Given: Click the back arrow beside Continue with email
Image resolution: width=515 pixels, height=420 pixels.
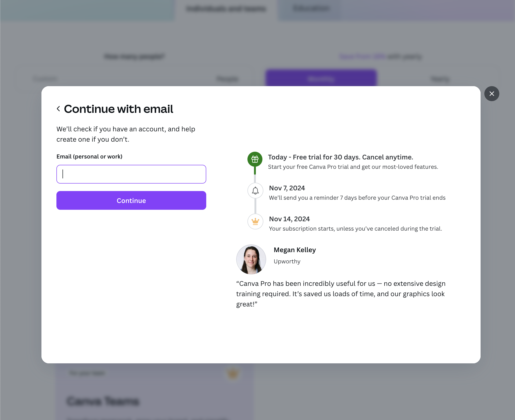Looking at the screenshot, I should pos(59,109).
